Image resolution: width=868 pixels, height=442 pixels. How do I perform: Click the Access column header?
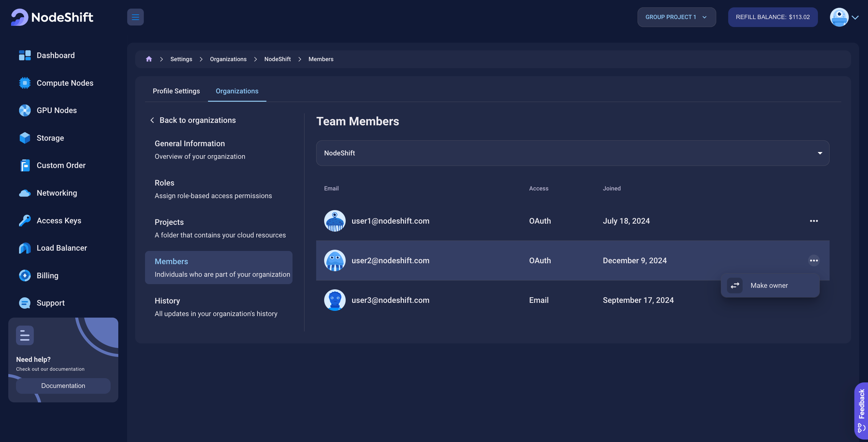coord(538,189)
